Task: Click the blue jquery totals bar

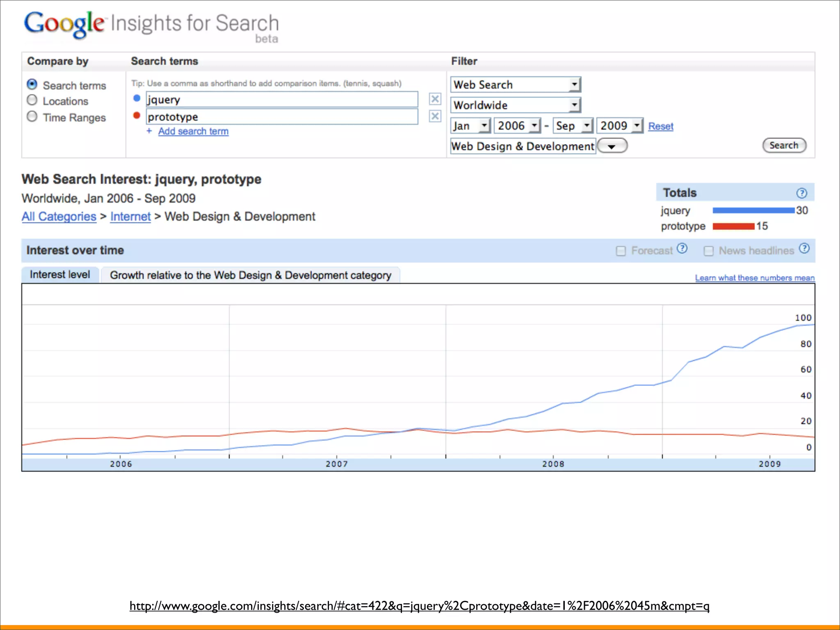Action: coord(753,210)
